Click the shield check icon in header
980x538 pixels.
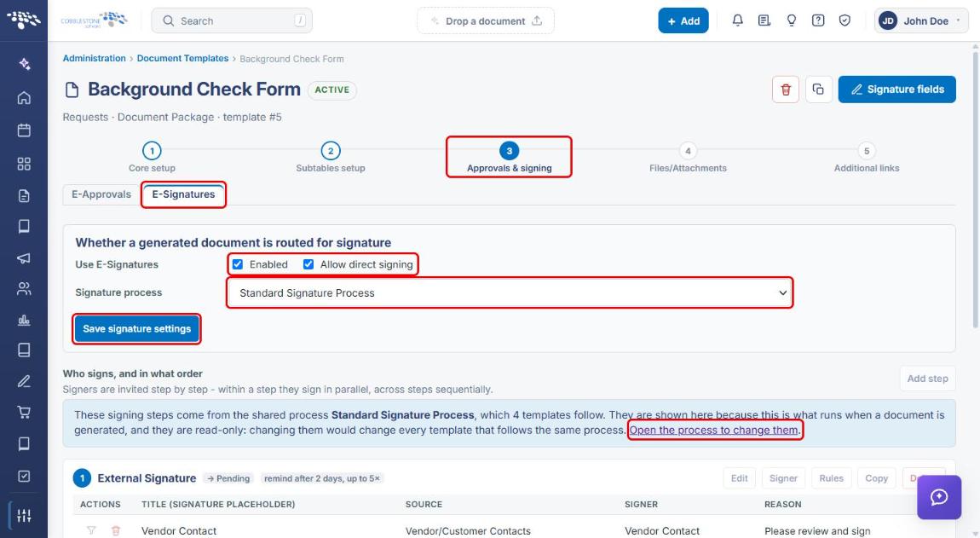click(x=845, y=20)
